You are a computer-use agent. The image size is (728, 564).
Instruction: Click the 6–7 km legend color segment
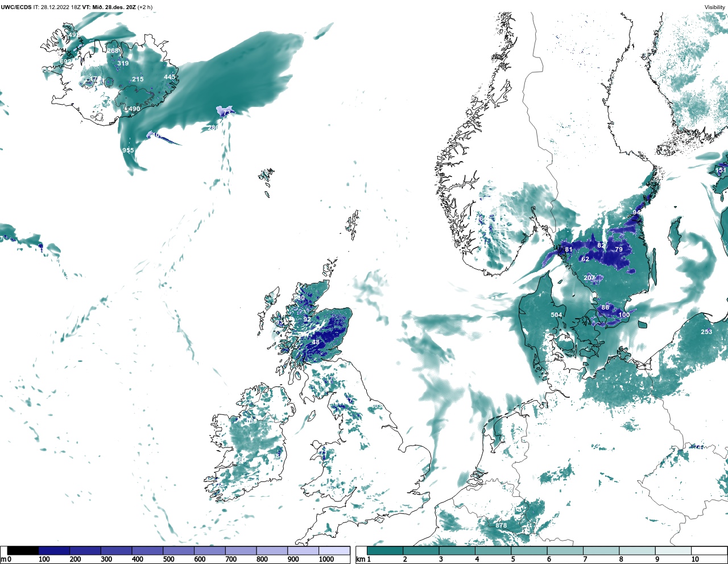[565, 550]
